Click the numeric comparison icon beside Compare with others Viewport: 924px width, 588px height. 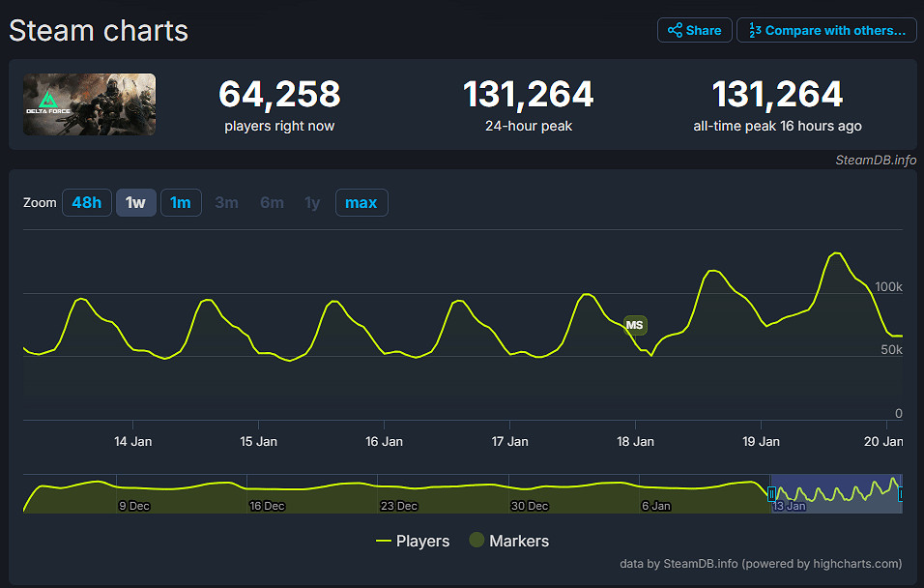coord(757,30)
